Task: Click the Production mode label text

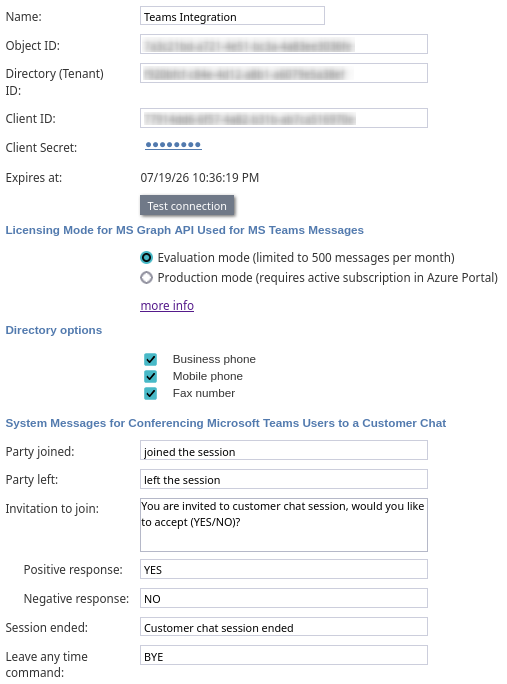Action: point(328,277)
